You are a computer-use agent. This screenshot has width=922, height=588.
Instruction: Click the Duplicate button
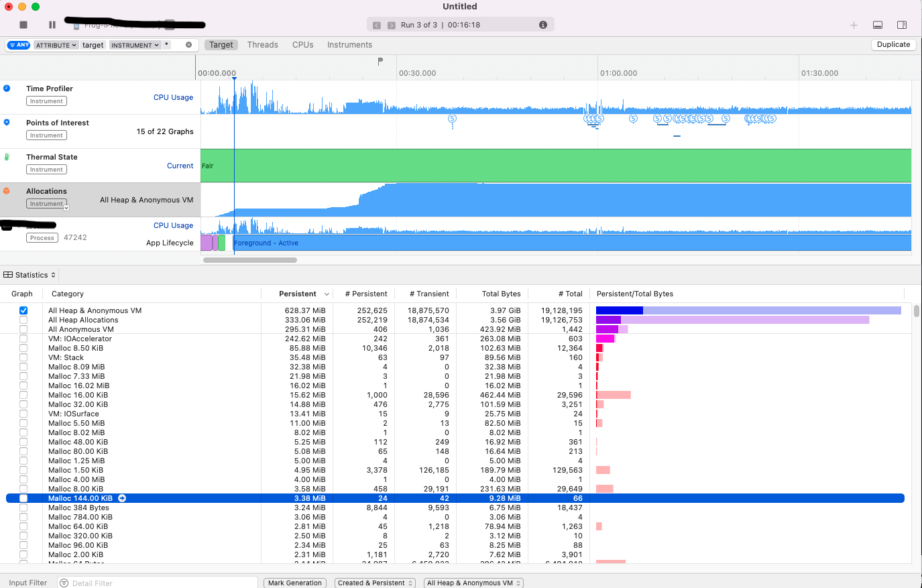894,45
